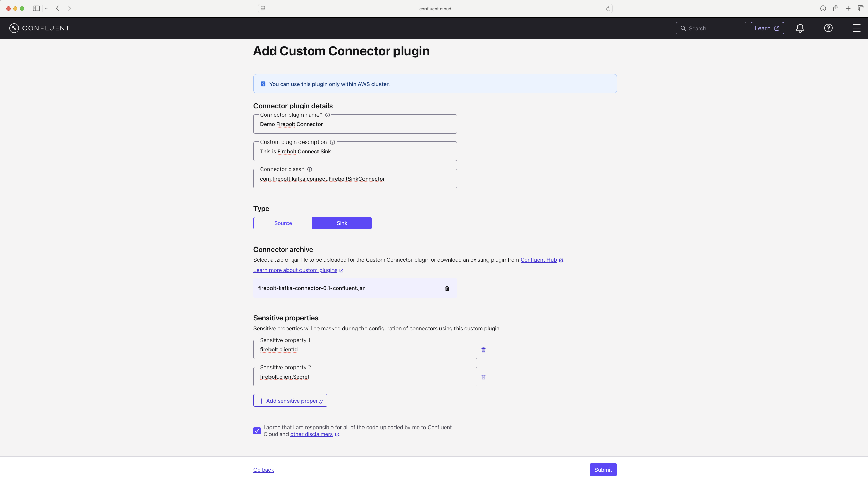Open the help question mark icon
Image resolution: width=868 pixels, height=479 pixels.
(x=828, y=28)
